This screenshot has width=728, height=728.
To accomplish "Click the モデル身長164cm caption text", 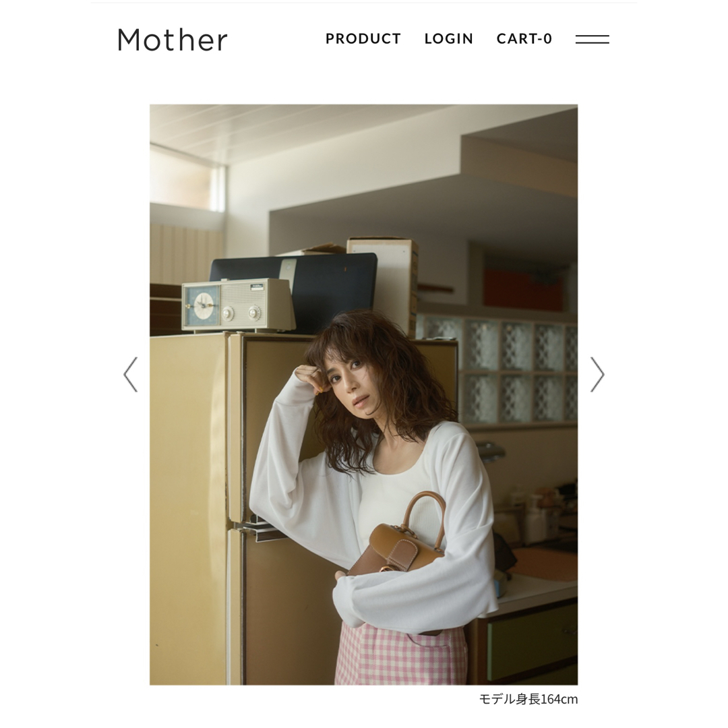I will click(528, 699).
